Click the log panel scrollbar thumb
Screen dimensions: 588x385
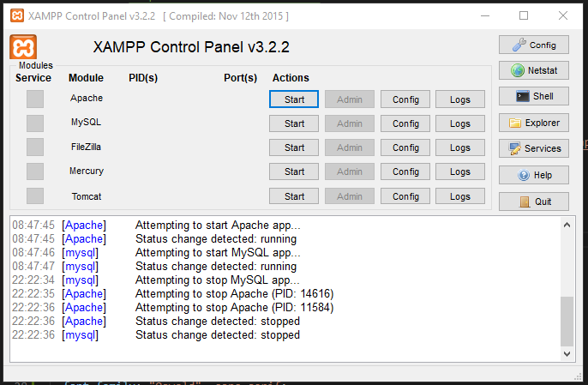pos(567,320)
